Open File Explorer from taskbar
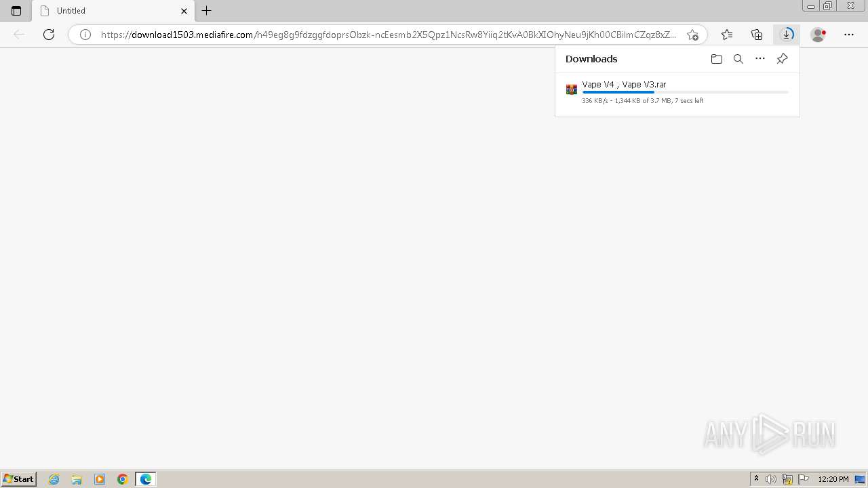The width and height of the screenshot is (868, 488). pos(77,479)
